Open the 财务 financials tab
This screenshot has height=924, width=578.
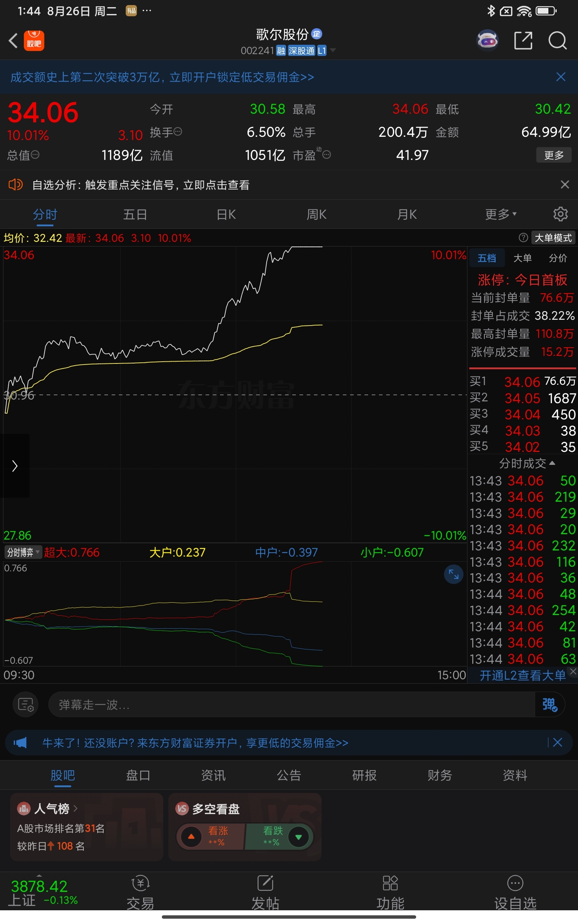click(440, 775)
